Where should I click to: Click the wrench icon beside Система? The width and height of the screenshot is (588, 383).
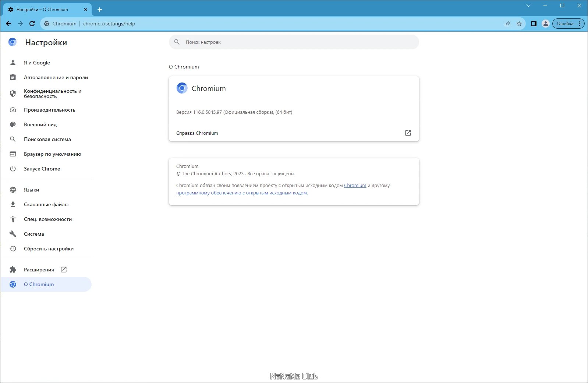click(13, 234)
